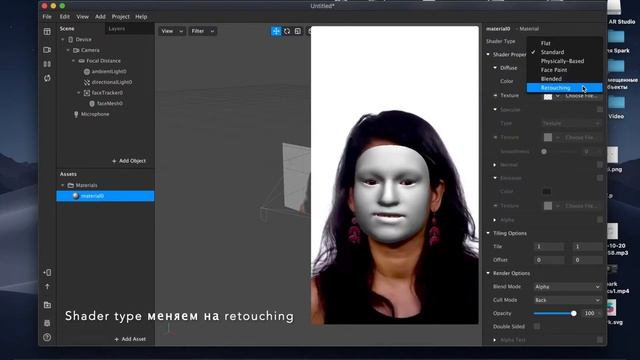The width and height of the screenshot is (640, 360).
Task: Click the Add Asset button
Action: coord(130,339)
